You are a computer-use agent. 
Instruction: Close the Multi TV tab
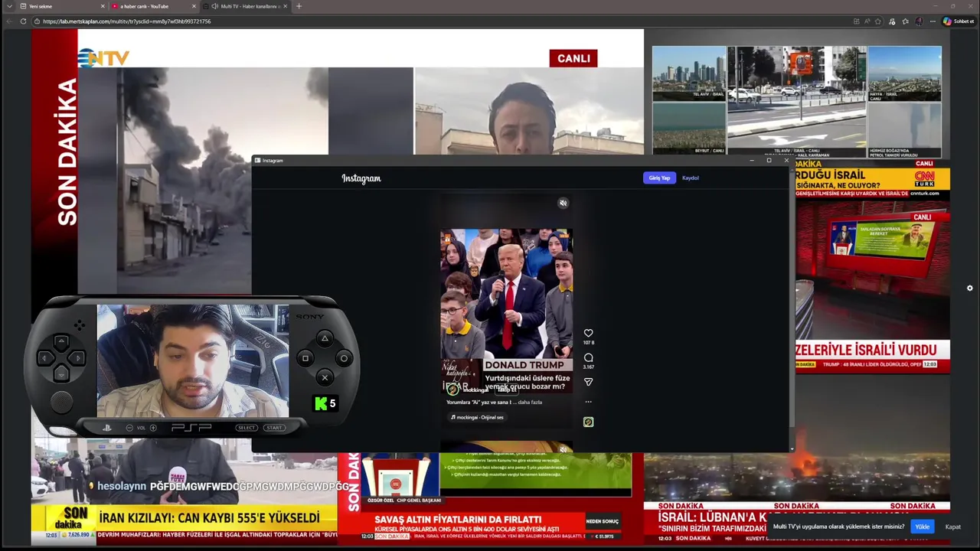coord(285,6)
